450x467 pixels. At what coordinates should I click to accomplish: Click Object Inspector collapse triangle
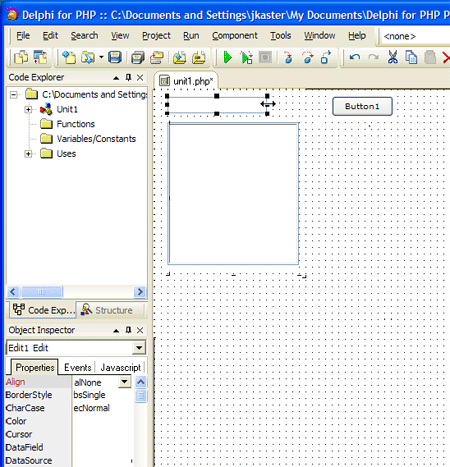(x=116, y=331)
